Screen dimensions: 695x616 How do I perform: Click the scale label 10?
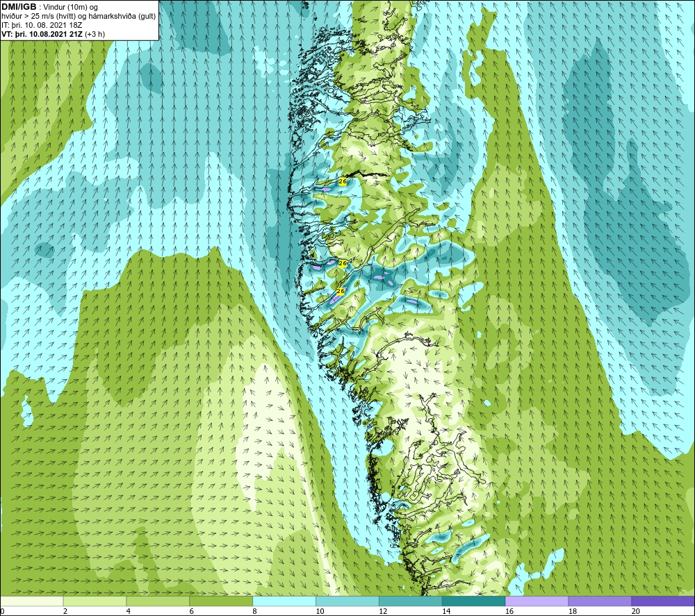point(320,611)
